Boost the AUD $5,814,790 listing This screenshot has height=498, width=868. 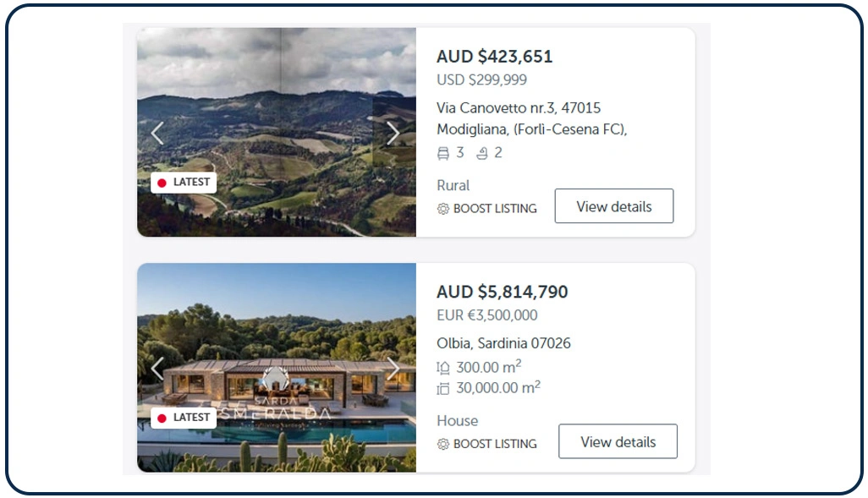pos(494,444)
